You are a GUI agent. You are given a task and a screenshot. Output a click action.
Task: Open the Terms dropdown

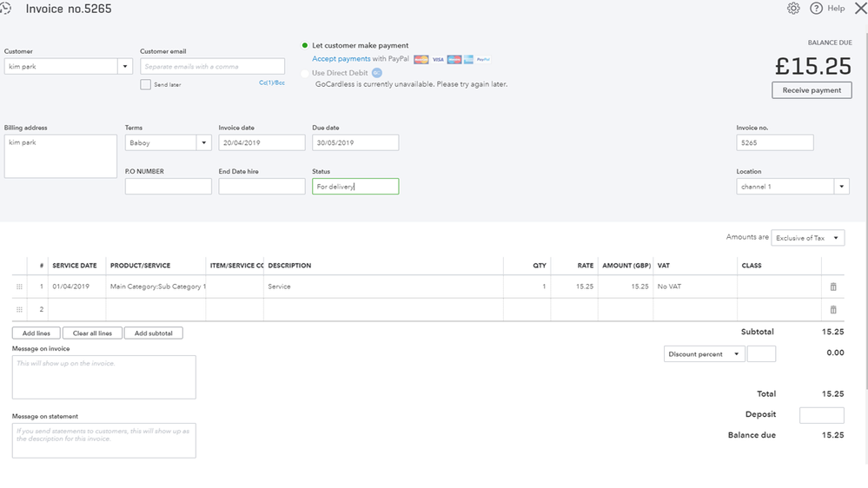point(204,142)
